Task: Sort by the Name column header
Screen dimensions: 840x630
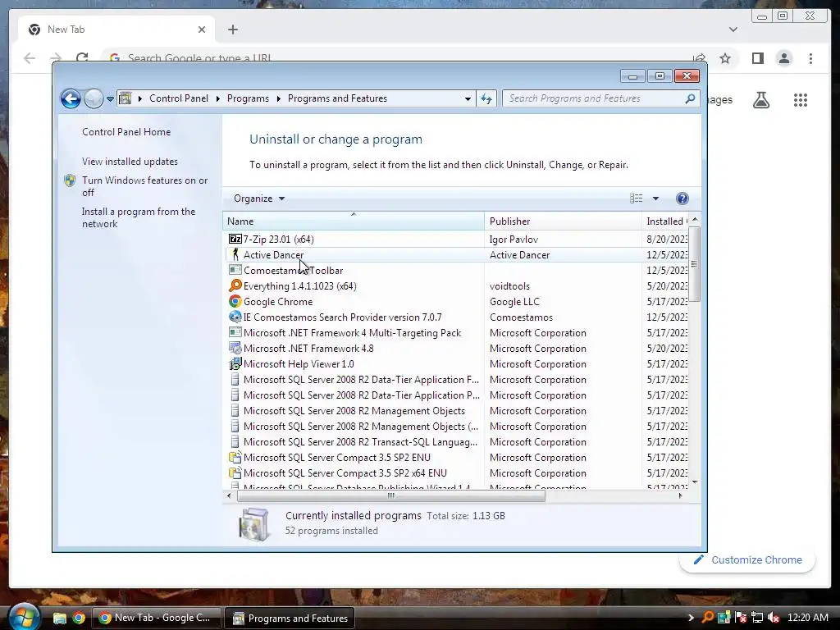Action: pyautogui.click(x=354, y=221)
